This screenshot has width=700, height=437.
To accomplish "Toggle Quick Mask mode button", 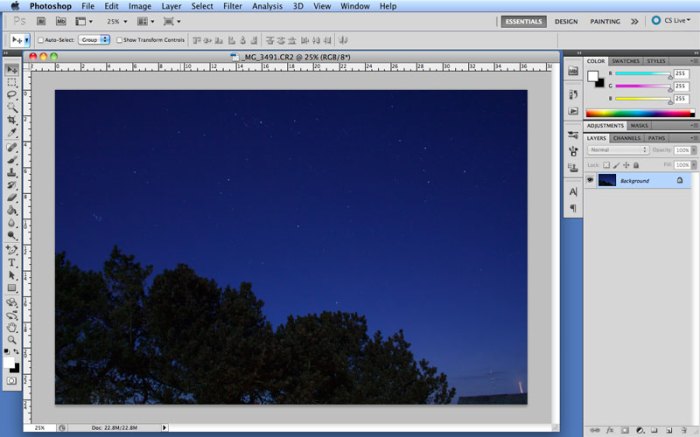I will pyautogui.click(x=12, y=381).
